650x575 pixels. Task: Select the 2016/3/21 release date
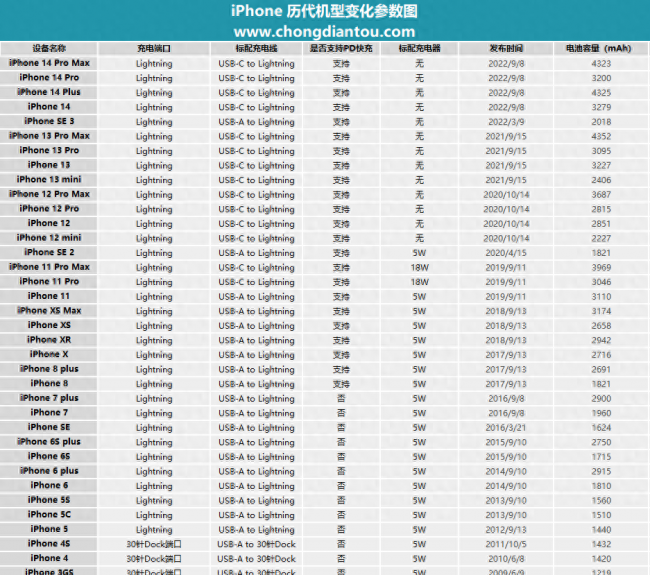tap(506, 427)
